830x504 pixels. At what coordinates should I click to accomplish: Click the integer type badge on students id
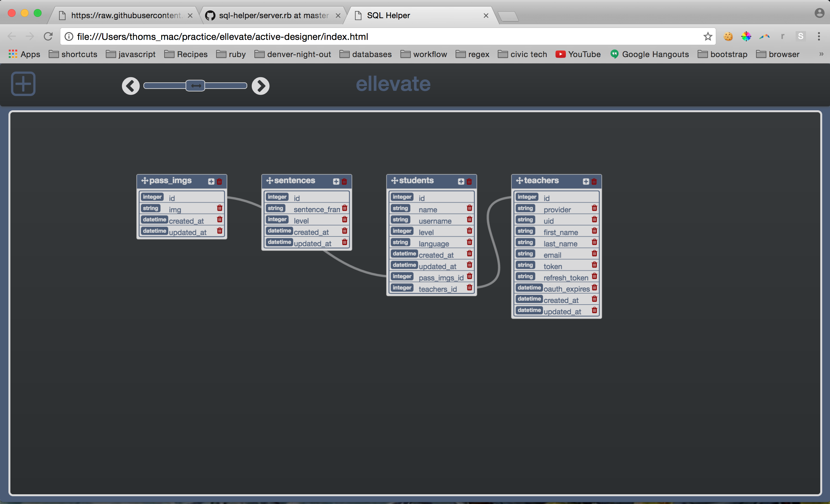pos(401,197)
